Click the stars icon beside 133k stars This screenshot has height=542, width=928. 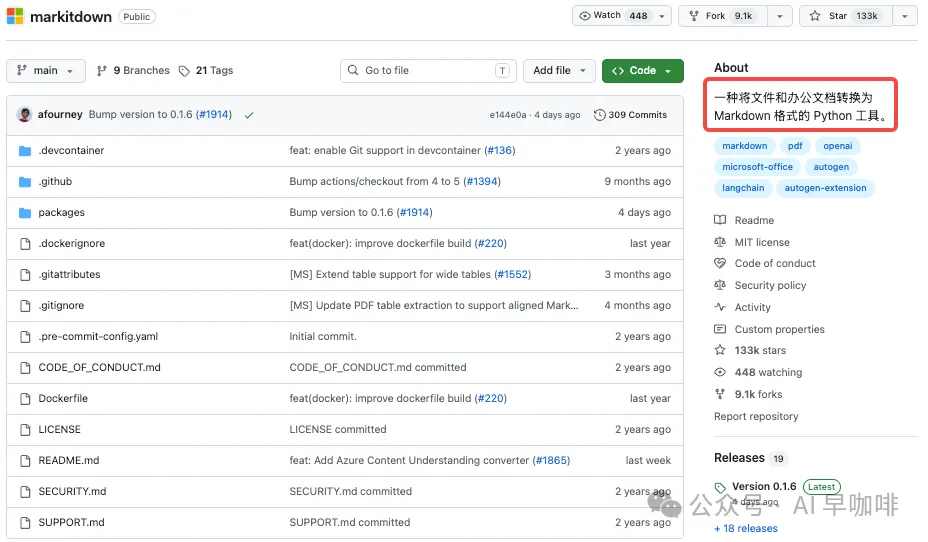pyautogui.click(x=720, y=350)
